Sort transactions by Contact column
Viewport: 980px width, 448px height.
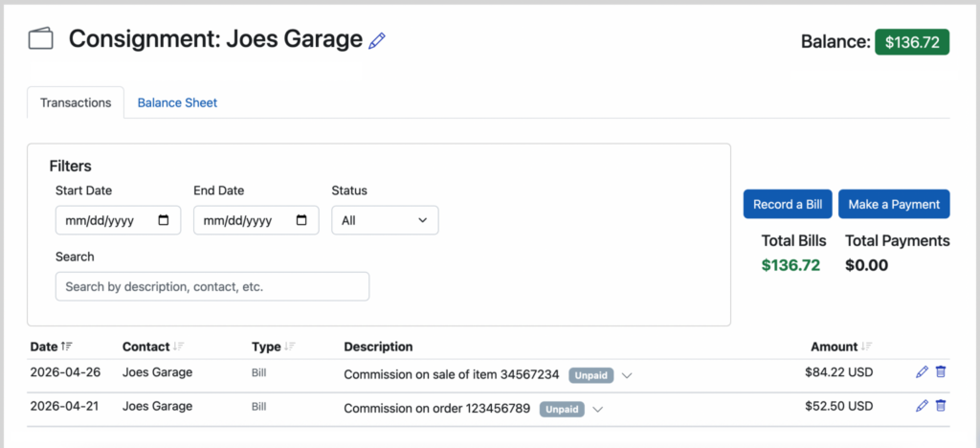pos(179,347)
